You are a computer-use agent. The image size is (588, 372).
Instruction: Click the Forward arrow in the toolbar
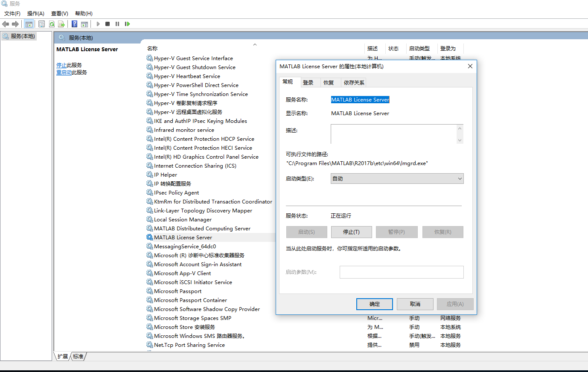pyautogui.click(x=15, y=24)
